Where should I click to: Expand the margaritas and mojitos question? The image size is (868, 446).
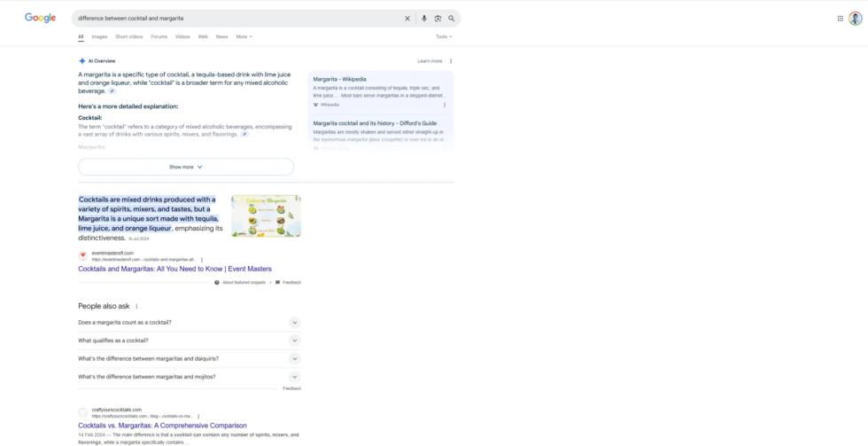pyautogui.click(x=190, y=377)
